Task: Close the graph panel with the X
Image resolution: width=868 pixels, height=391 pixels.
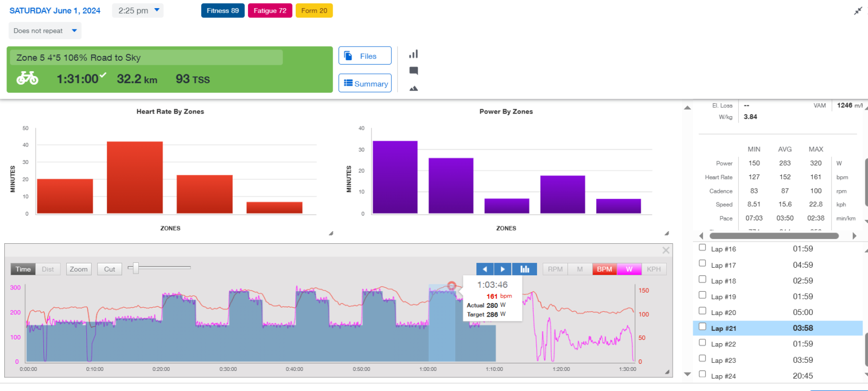Action: [666, 250]
